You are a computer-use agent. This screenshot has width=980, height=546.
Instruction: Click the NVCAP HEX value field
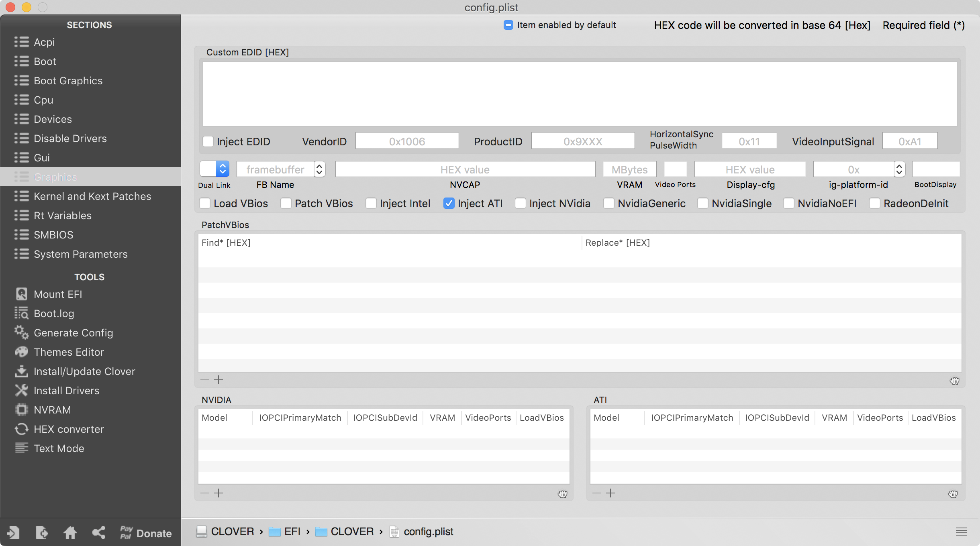click(465, 169)
